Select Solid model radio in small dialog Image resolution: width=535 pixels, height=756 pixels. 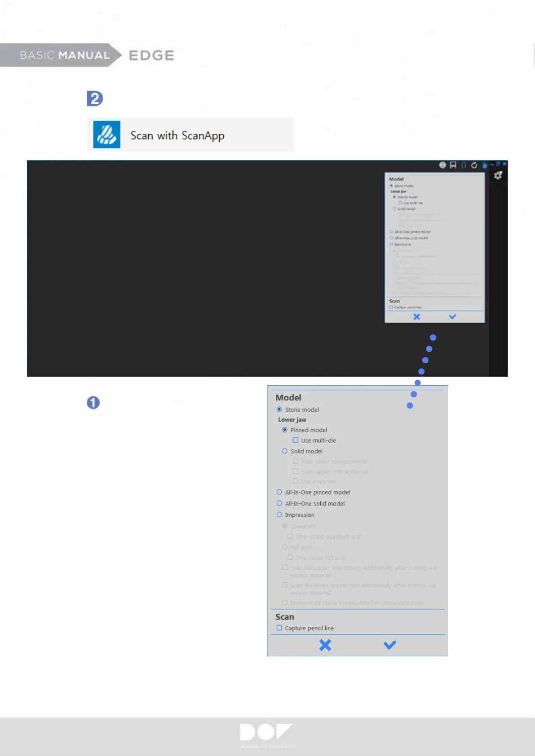coord(394,209)
